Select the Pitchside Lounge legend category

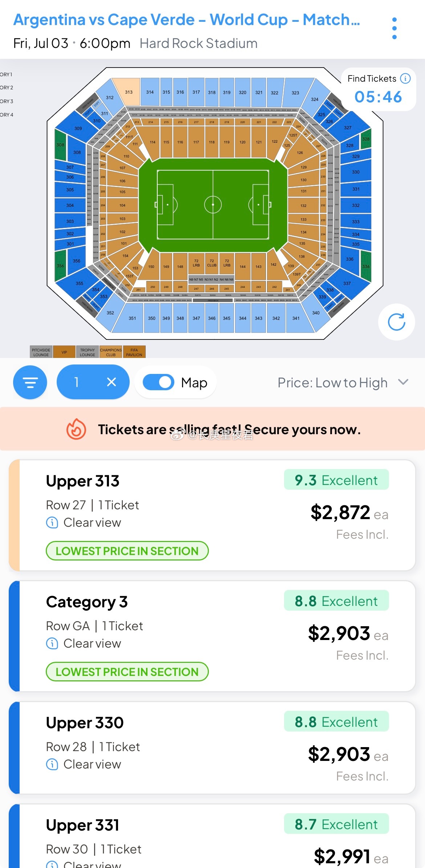pos(41,352)
